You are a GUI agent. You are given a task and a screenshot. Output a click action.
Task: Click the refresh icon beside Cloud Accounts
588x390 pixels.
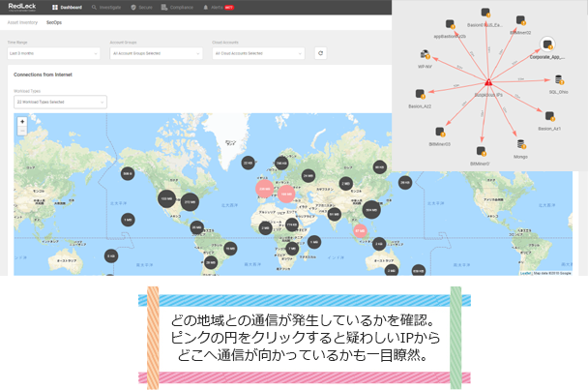[320, 53]
